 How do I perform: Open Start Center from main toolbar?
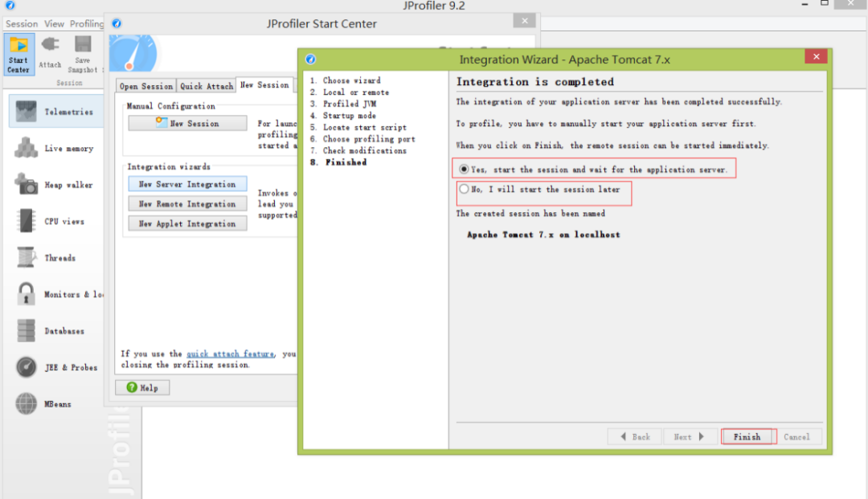pyautogui.click(x=18, y=54)
